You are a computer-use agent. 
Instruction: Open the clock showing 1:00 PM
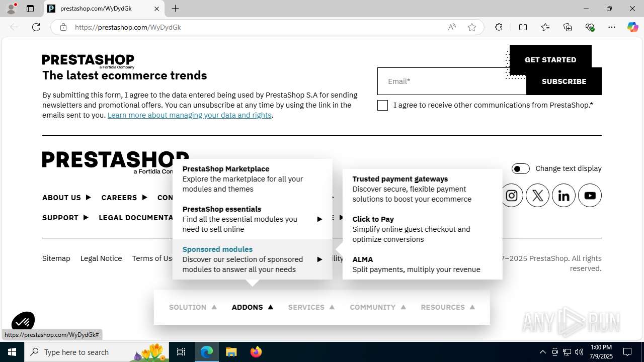601,352
